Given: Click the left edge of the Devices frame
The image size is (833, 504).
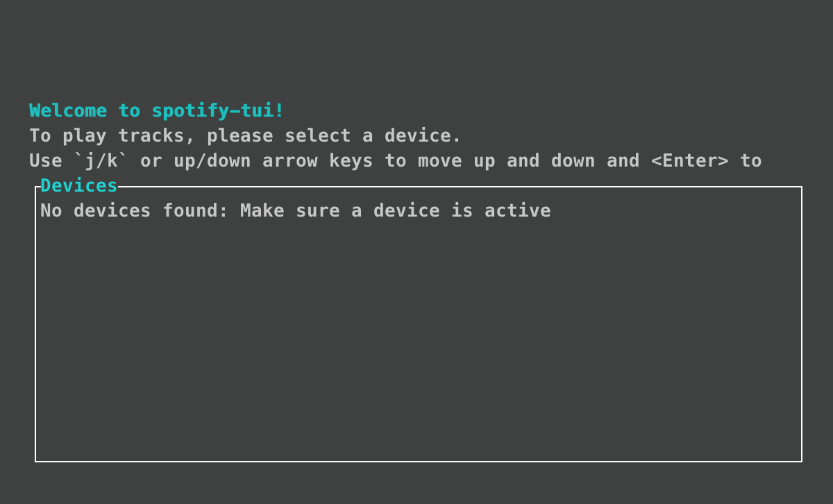Looking at the screenshot, I should (36, 319).
